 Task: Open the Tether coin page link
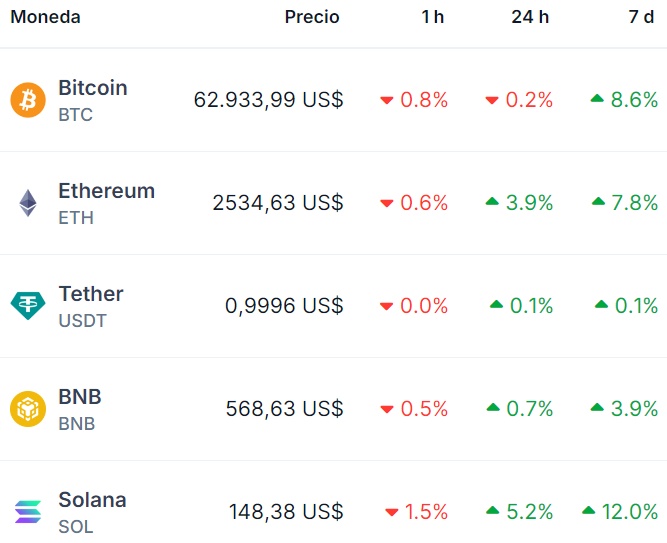click(91, 294)
